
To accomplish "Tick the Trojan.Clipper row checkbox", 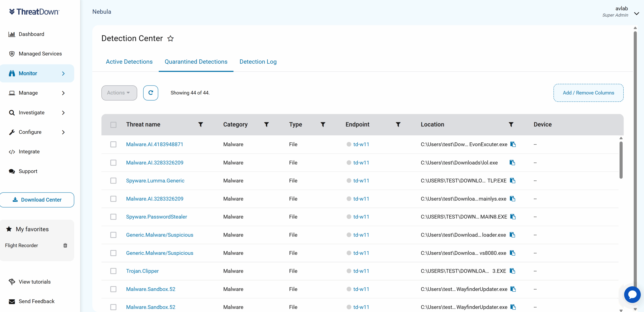I will pos(113,271).
